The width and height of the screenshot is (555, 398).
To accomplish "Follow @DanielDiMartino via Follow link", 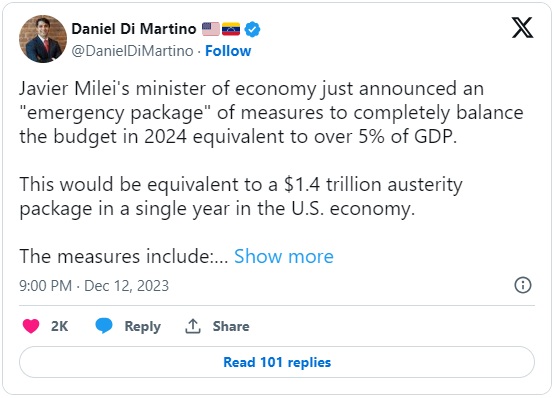I will click(228, 51).
